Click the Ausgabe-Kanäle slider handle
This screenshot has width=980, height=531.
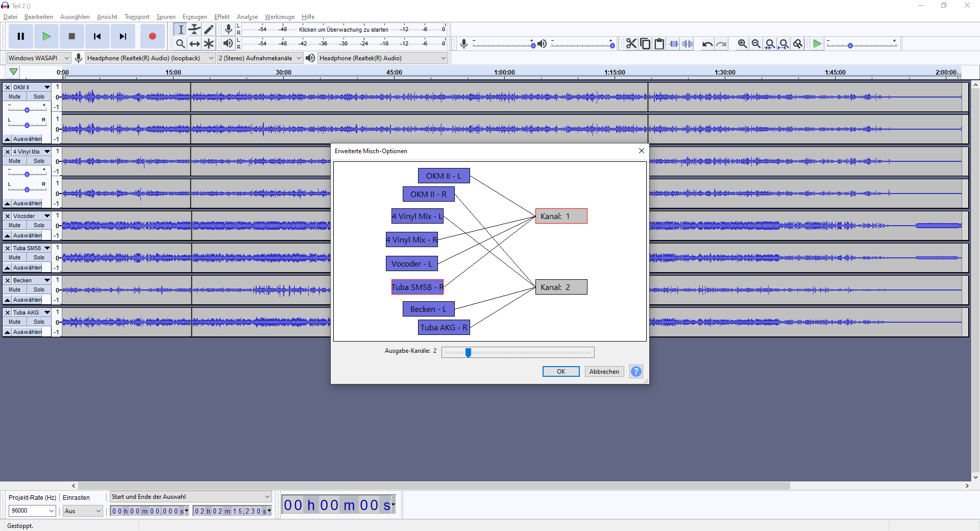(x=468, y=352)
